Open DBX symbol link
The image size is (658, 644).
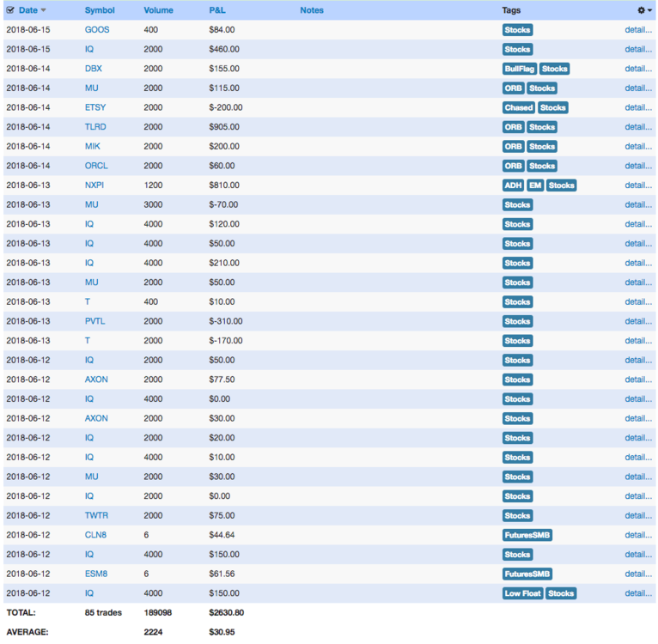click(x=93, y=69)
